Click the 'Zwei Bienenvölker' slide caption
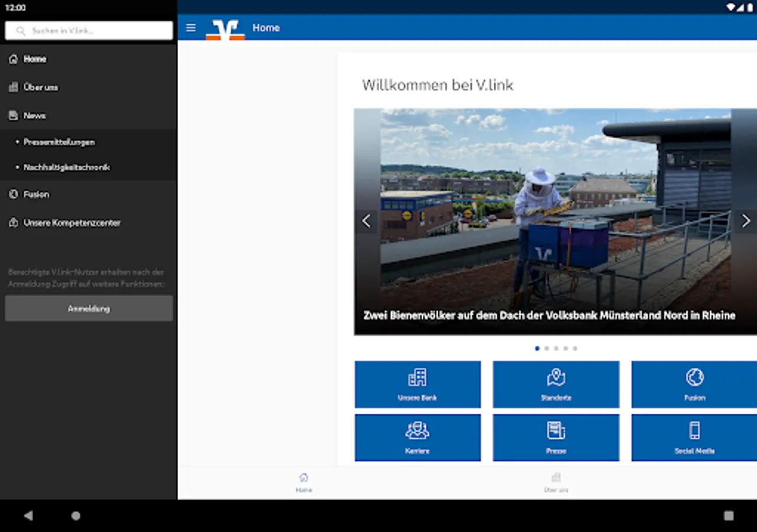Viewport: 757px width, 532px height. [549, 316]
